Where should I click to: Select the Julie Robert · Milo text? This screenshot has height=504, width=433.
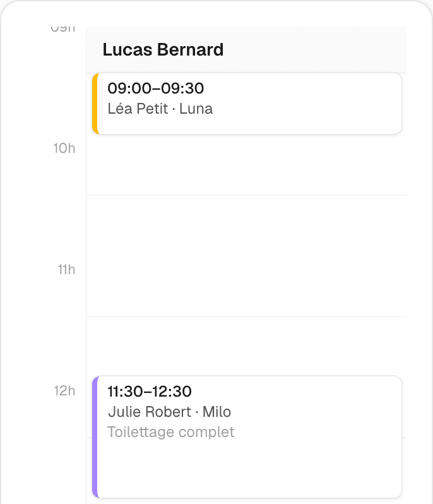(x=169, y=412)
